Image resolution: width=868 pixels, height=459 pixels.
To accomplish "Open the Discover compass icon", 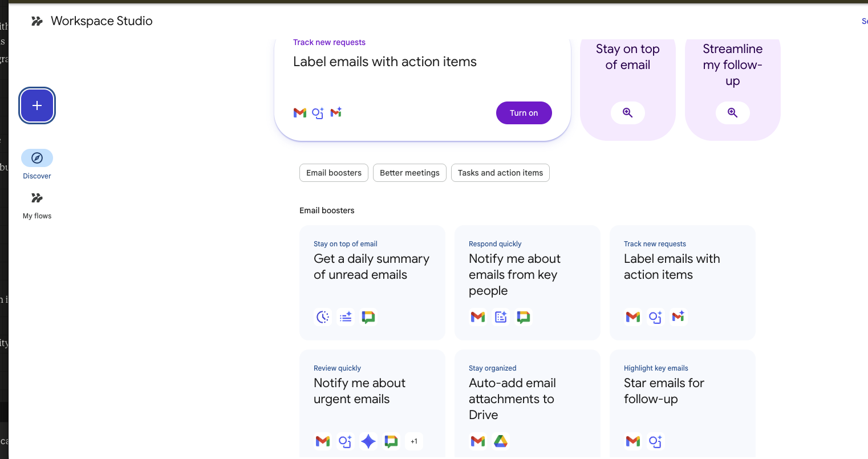I will tap(37, 158).
